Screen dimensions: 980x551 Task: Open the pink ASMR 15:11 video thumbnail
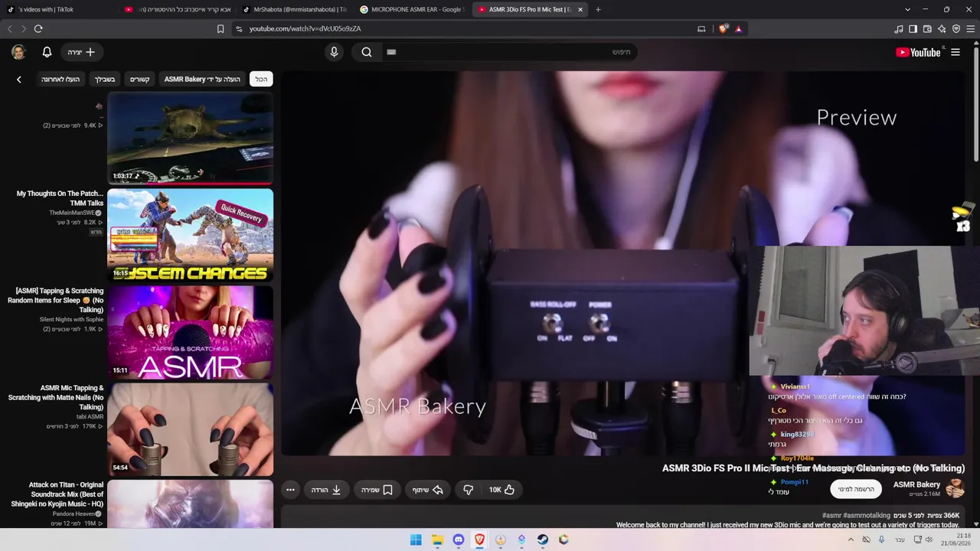(190, 332)
